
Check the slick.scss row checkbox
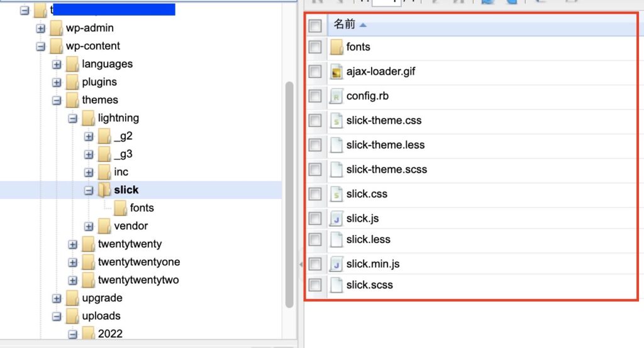[315, 285]
